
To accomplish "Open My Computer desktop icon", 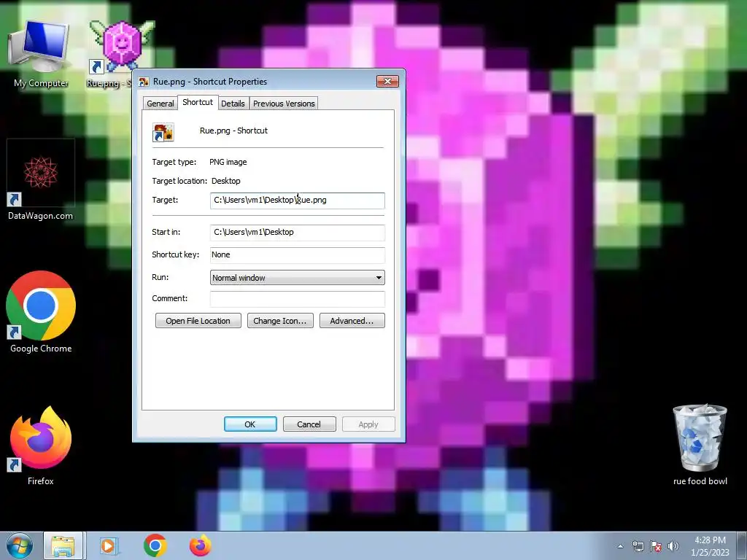I will coord(41,54).
